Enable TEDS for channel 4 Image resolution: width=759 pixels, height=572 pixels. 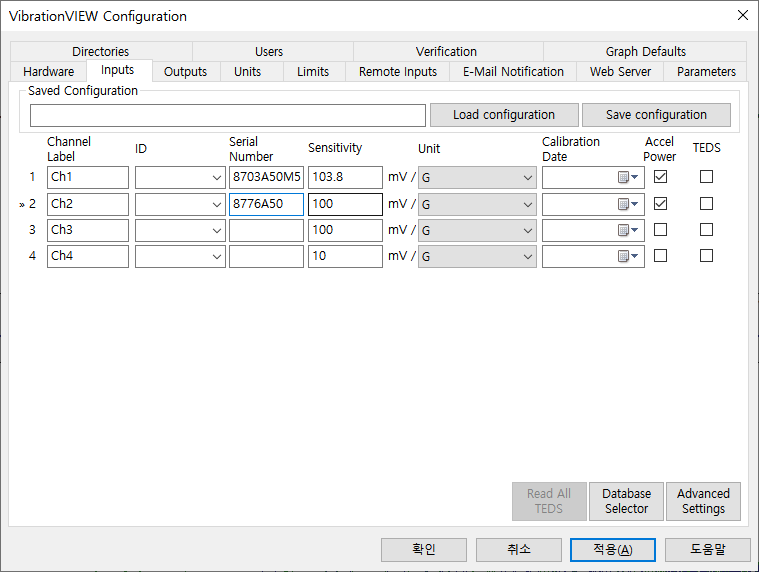coord(706,256)
